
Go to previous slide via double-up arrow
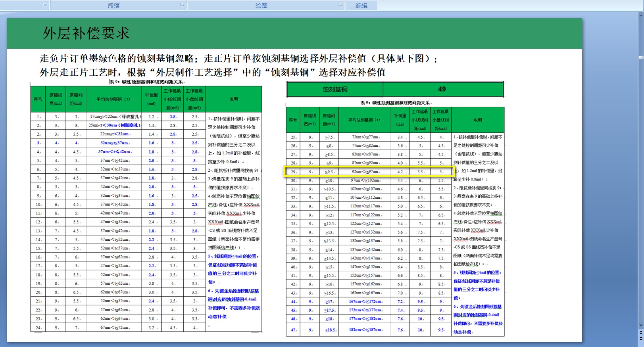(x=641, y=333)
